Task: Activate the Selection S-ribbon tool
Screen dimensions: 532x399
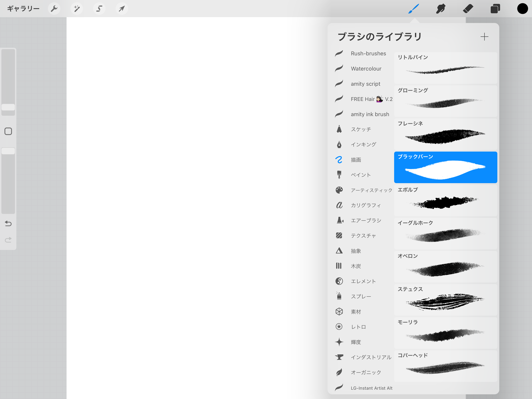Action: pos(99,9)
